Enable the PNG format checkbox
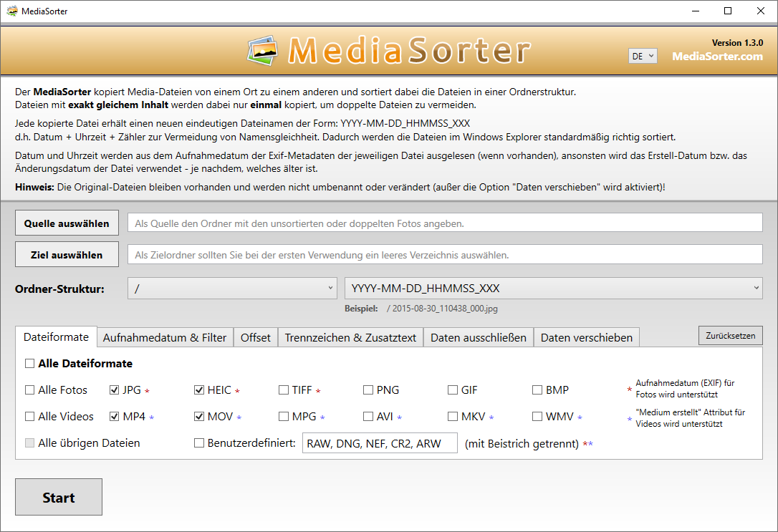Image resolution: width=778 pixels, height=532 pixels. click(368, 390)
